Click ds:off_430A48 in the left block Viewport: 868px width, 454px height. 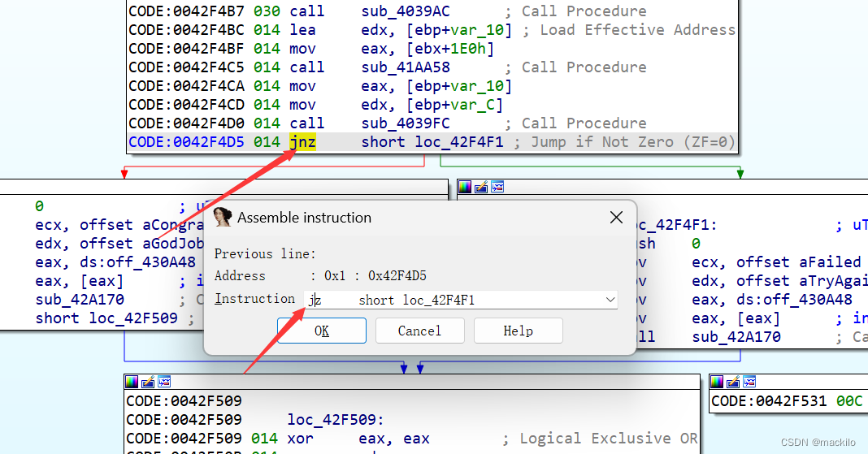click(x=137, y=262)
